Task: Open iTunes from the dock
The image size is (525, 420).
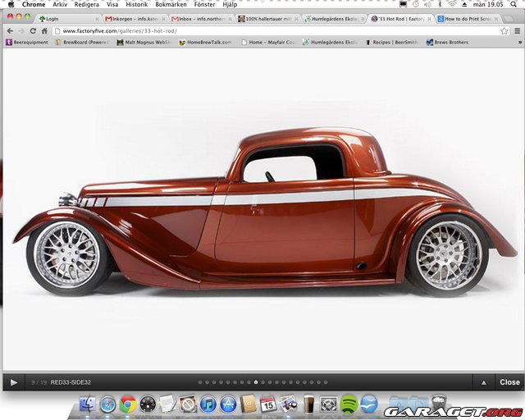Action: (x=208, y=404)
